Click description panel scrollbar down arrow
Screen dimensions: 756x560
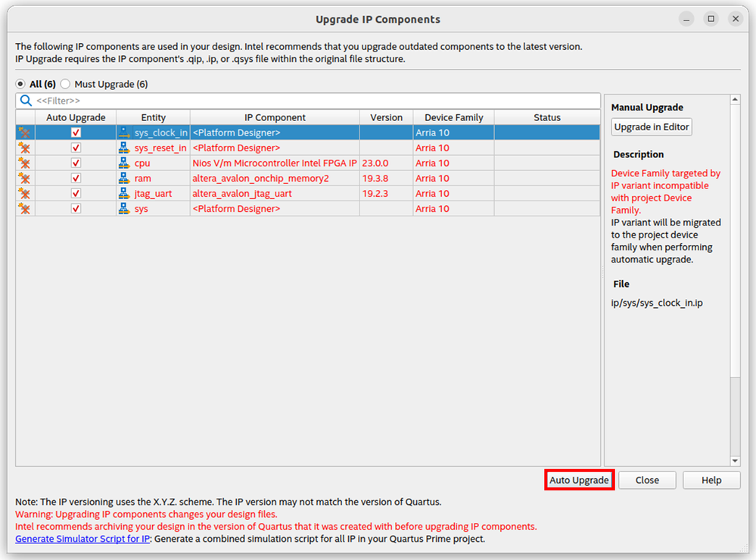coord(735,461)
